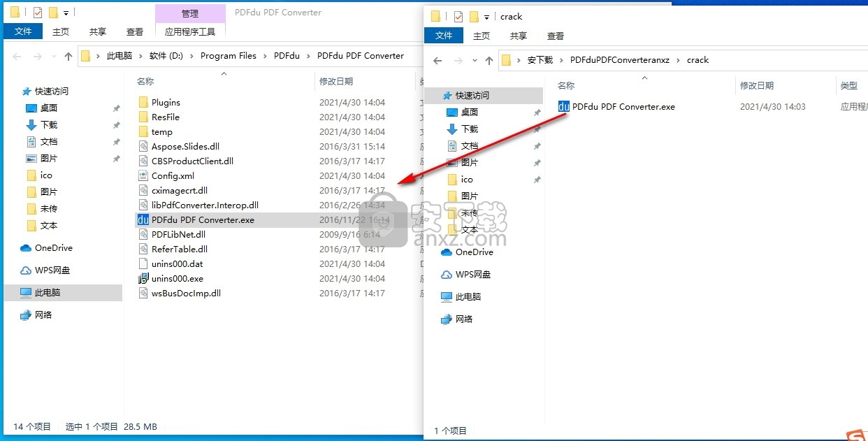The image size is (868, 441).
Task: Open 查看 tab in crack window
Action: click(x=556, y=36)
